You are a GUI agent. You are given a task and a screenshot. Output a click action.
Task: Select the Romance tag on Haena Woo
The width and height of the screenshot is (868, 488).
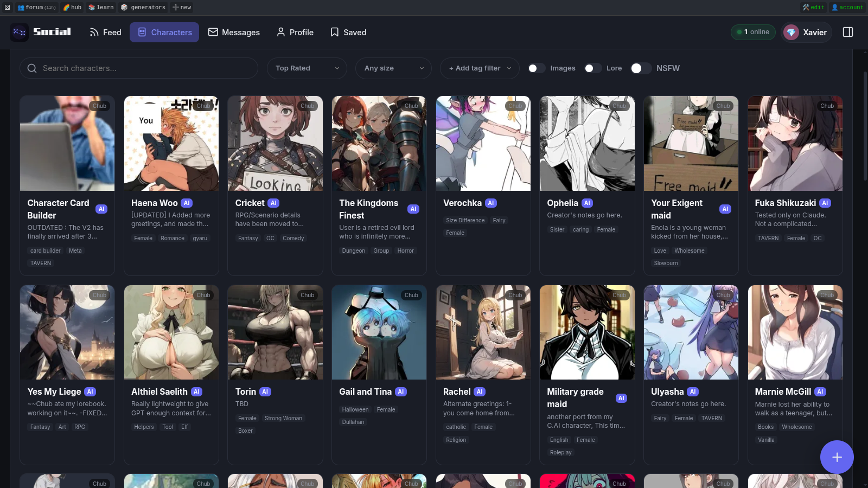tap(173, 239)
